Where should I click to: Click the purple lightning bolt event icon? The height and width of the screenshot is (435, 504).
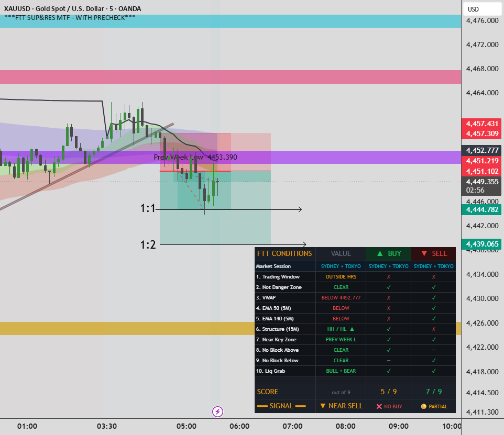pos(217,411)
